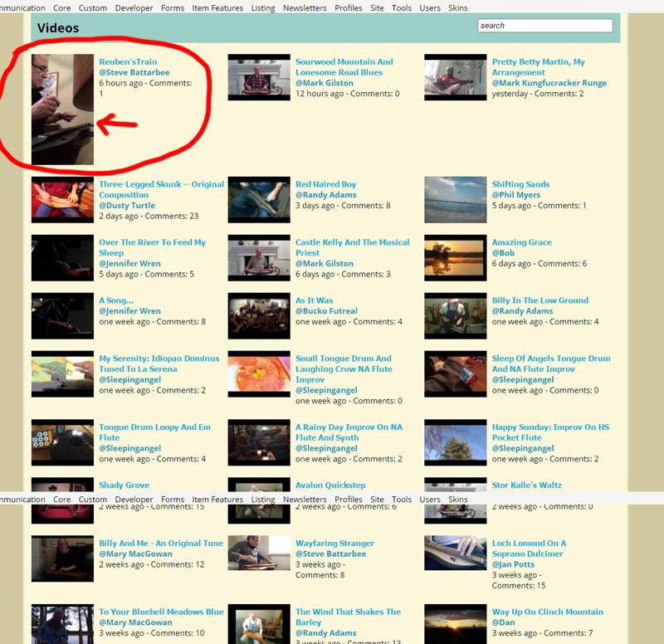664x644 pixels.
Task: Visit the @Dusty Turtle profile link
Action: (127, 206)
